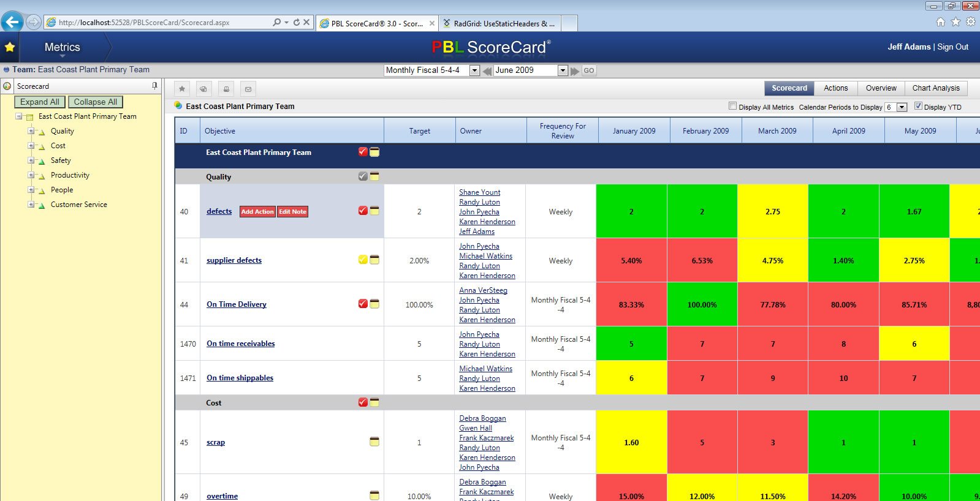Click the red action check on defects row
Image resolution: width=980 pixels, height=501 pixels.
tap(363, 211)
